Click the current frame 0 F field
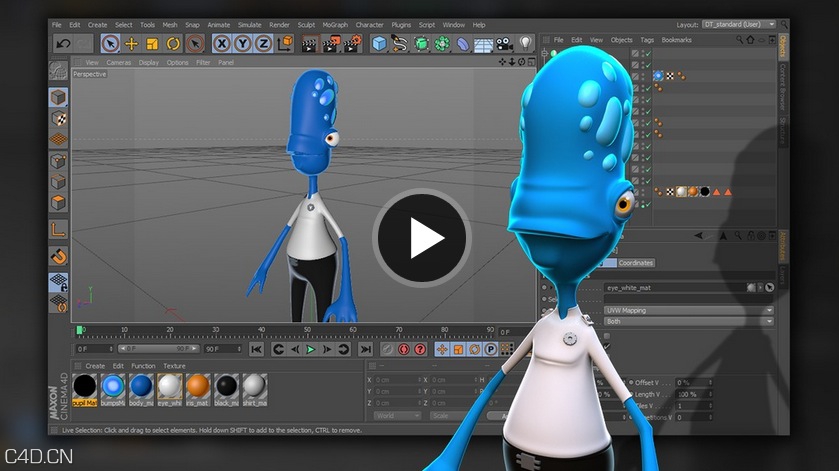839x471 pixels. 94,349
